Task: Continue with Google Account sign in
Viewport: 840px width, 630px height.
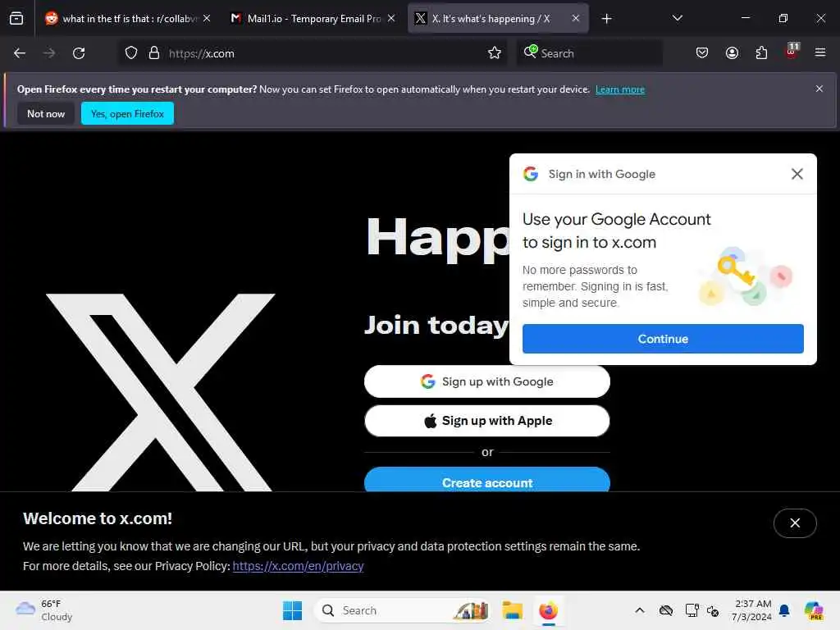Action: click(x=663, y=339)
